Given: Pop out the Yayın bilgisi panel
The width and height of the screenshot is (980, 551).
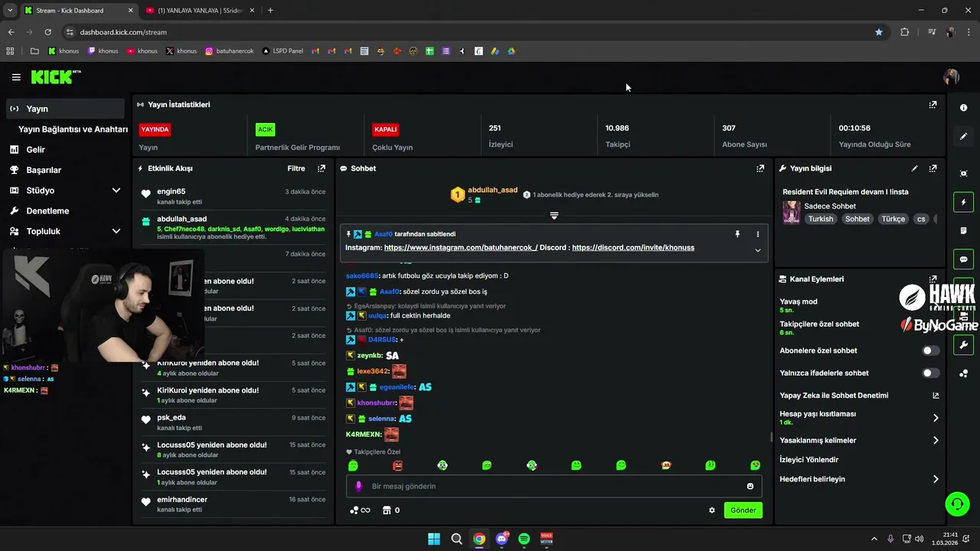Looking at the screenshot, I should tap(933, 168).
